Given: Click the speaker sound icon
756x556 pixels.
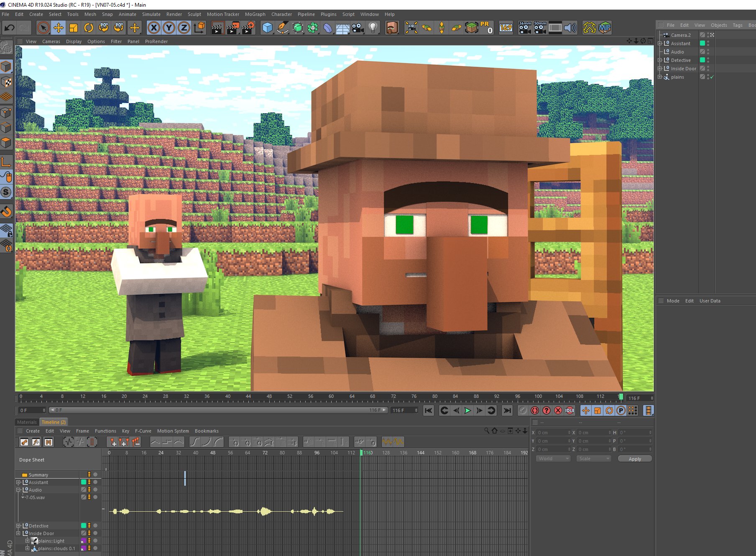Looking at the screenshot, I should click(570, 28).
